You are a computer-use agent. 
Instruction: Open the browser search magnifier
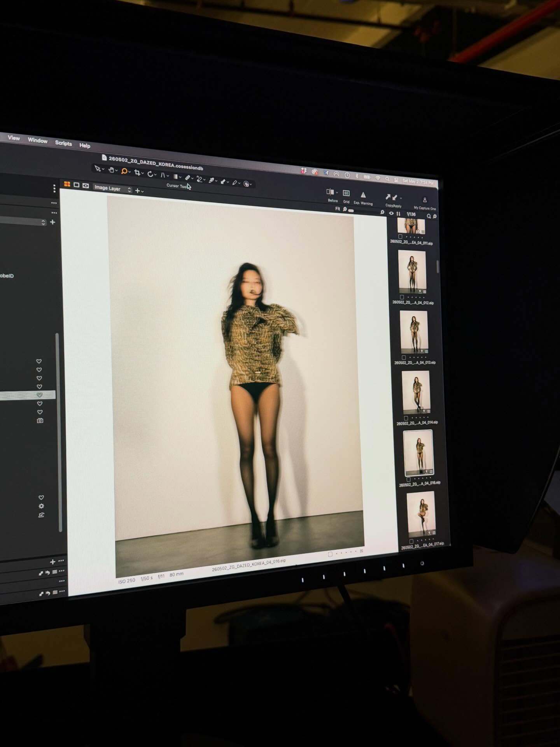(x=429, y=216)
